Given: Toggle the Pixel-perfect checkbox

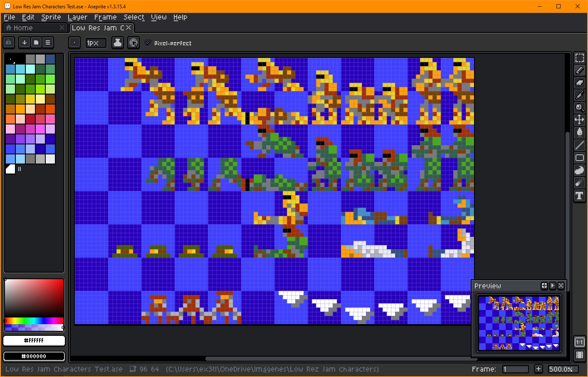Looking at the screenshot, I should tap(148, 42).
